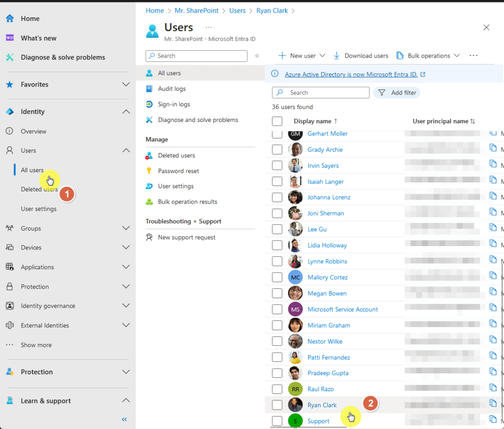504x429 pixels.
Task: Expand the Applications chevron
Action: point(126,267)
